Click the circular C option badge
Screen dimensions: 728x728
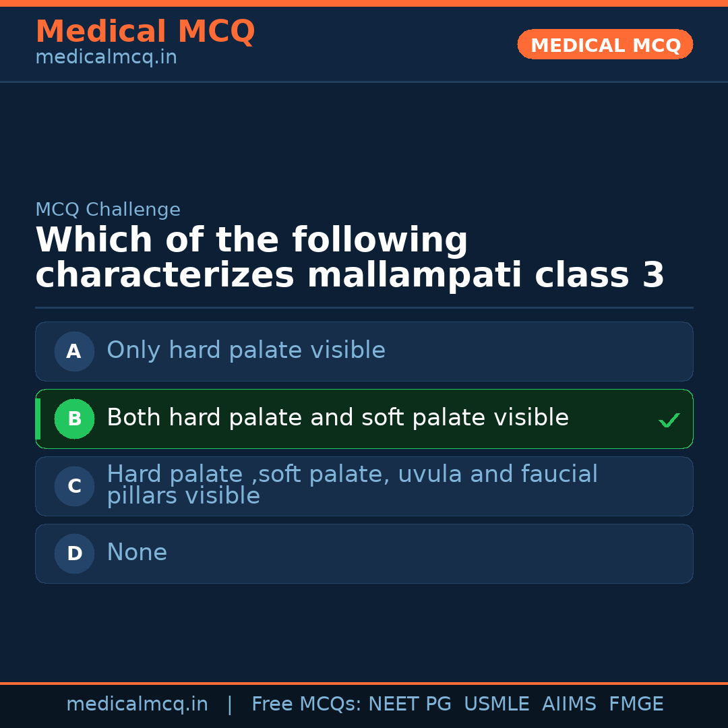[x=74, y=486]
